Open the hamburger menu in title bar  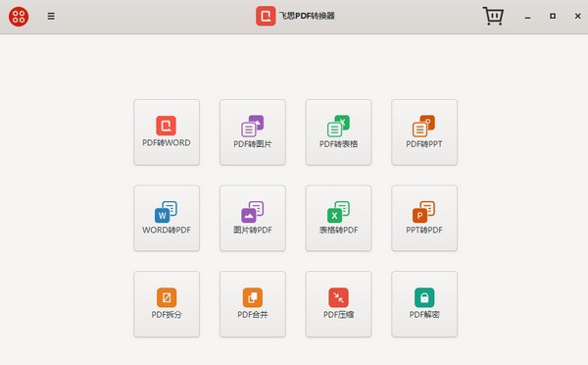(51, 16)
